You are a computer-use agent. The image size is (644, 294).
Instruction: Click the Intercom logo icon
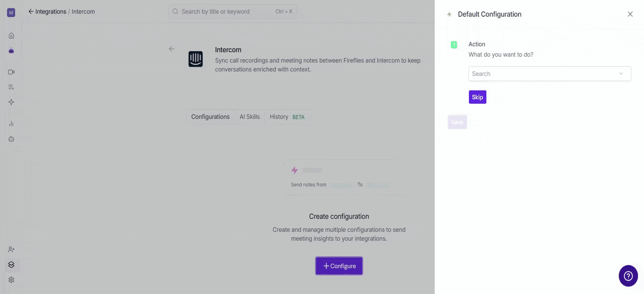coord(196,59)
